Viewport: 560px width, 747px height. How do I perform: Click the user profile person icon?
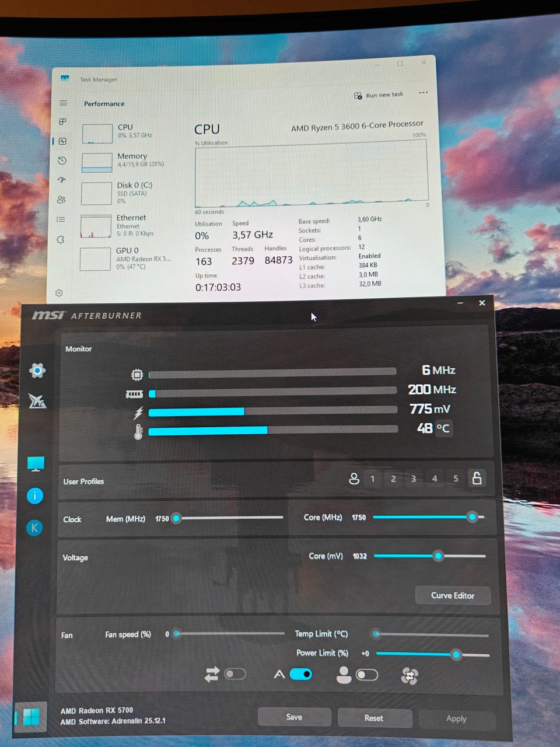click(x=354, y=479)
